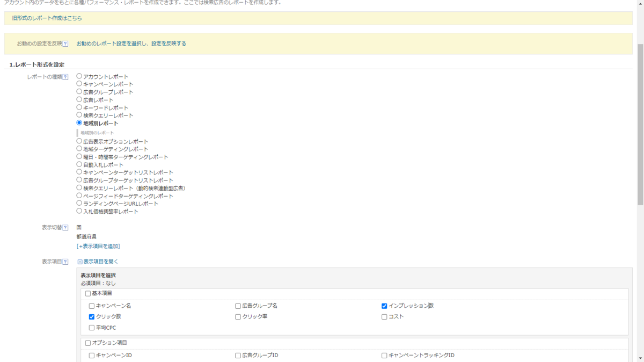Open help icon beside 表示切替
This screenshot has height=362, width=644.
[65, 228]
